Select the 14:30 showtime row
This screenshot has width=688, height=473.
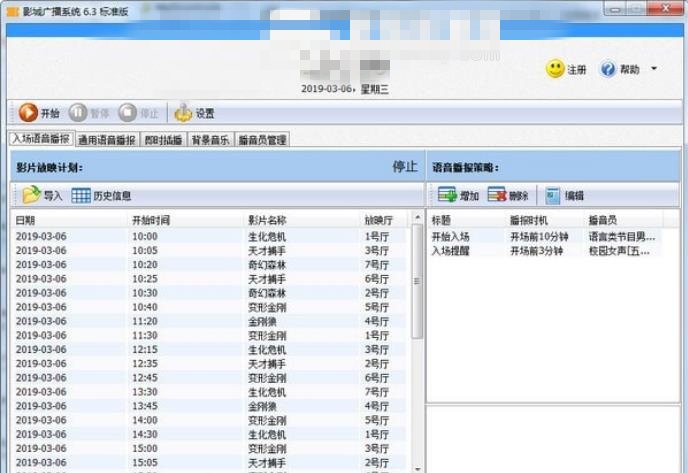click(x=210, y=434)
